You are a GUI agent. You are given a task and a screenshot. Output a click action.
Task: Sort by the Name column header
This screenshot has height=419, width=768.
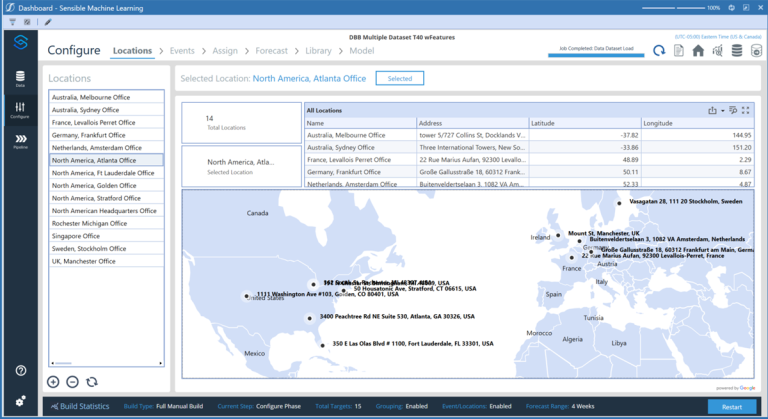click(x=360, y=123)
